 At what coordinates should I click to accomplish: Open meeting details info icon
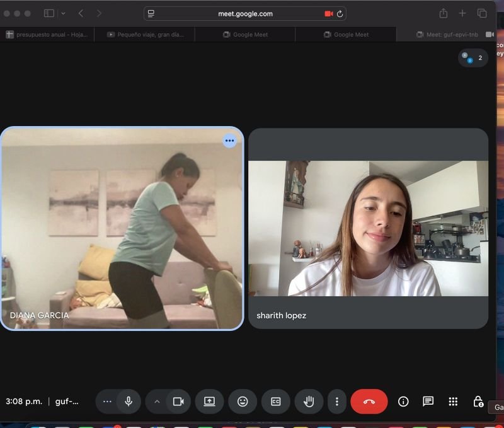click(x=403, y=402)
